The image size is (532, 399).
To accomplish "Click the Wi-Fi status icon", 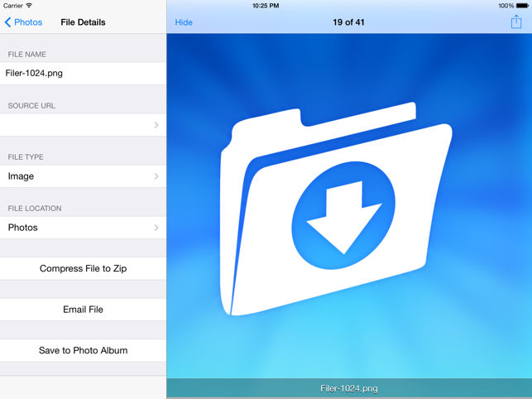I will (30, 6).
